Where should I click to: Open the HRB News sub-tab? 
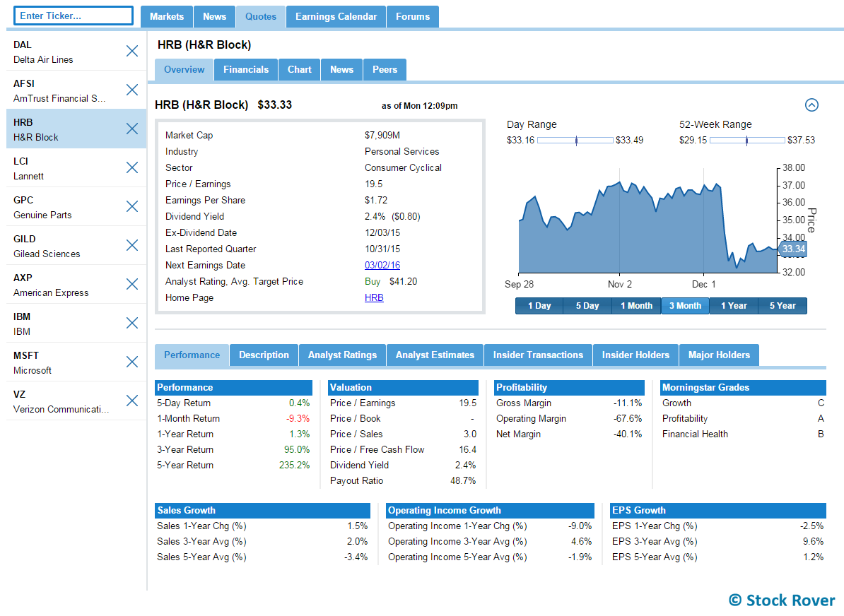(x=342, y=69)
